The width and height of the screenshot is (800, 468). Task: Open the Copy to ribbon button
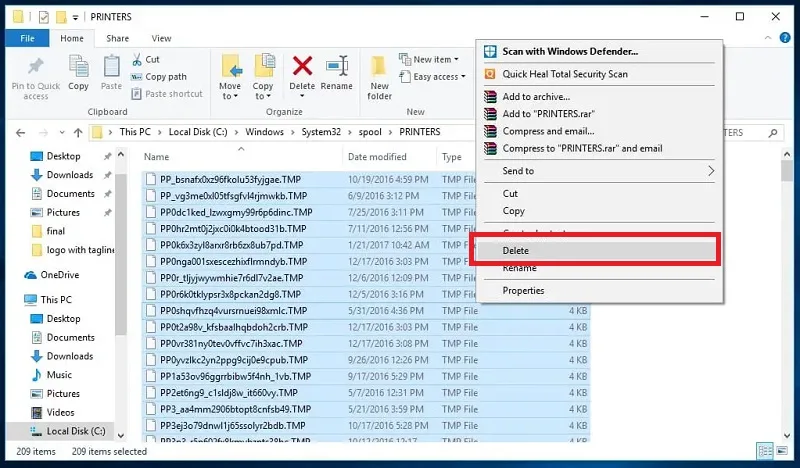[263, 77]
